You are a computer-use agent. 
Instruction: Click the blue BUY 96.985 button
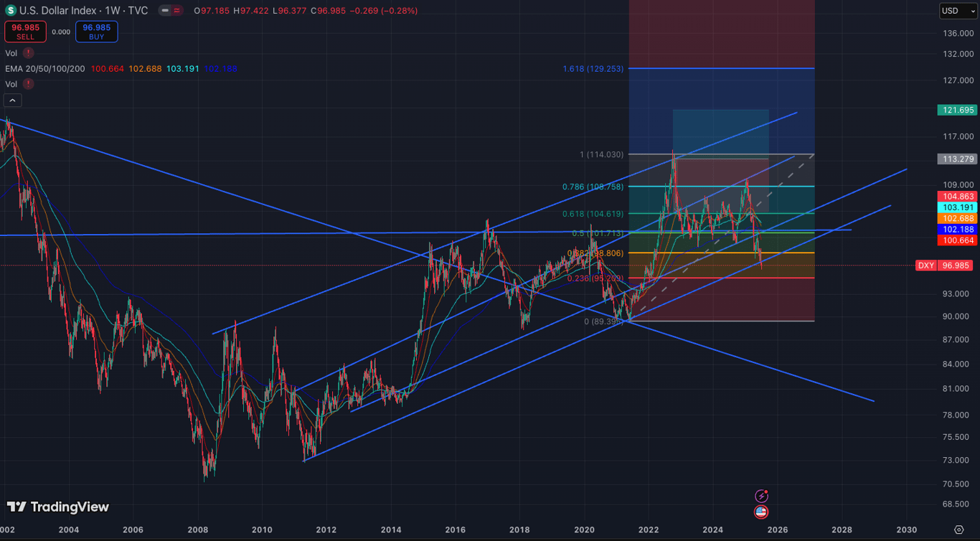(x=97, y=32)
